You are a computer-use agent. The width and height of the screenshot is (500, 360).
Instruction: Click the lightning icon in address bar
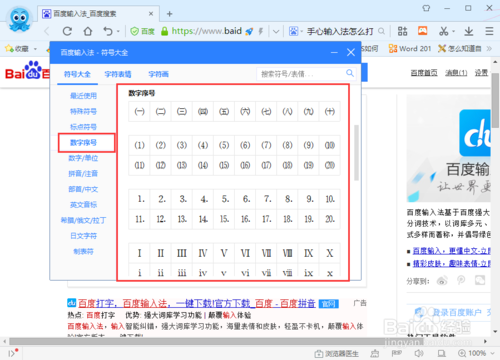(261, 32)
